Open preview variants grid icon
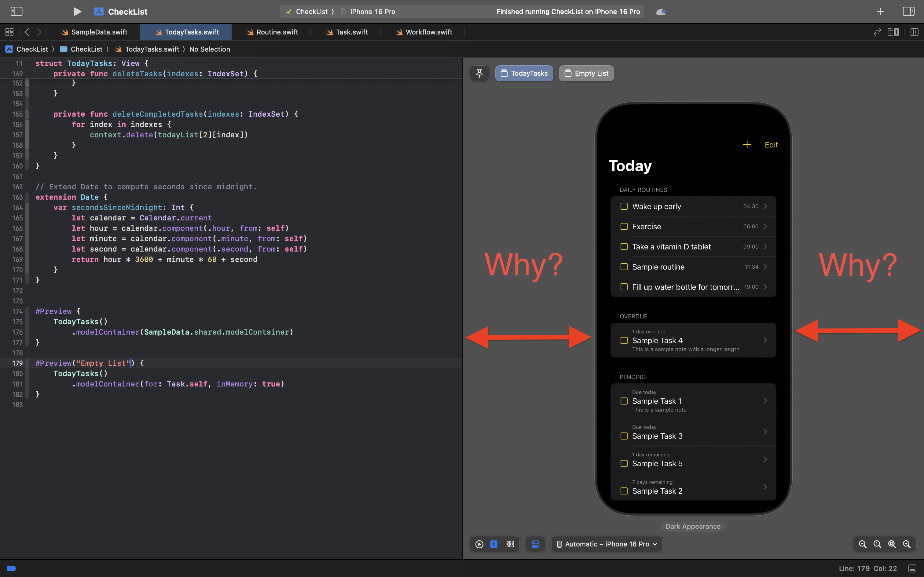This screenshot has height=577, width=924. [510, 544]
